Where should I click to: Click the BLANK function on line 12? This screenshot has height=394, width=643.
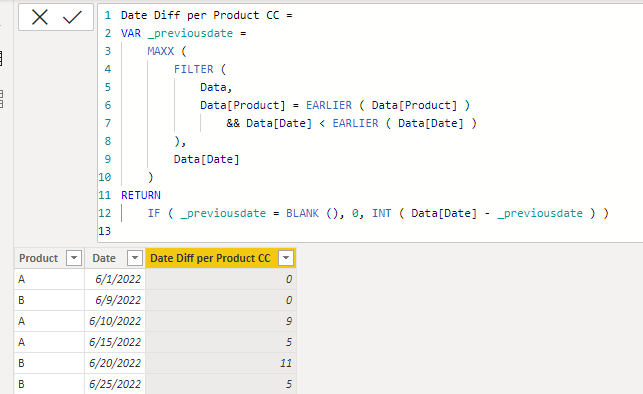point(302,213)
